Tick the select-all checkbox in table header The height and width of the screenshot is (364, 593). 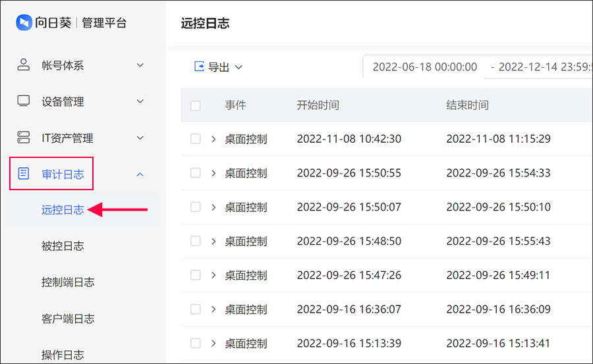196,105
